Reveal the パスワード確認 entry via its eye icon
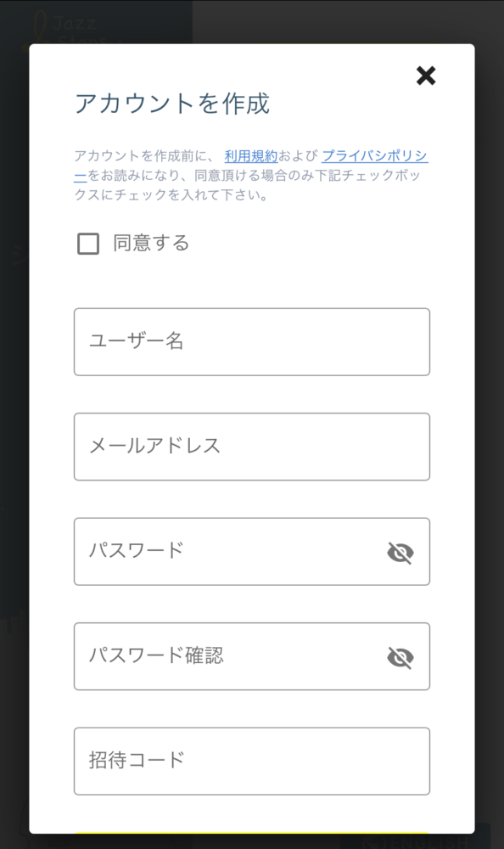The image size is (504, 849). (400, 657)
